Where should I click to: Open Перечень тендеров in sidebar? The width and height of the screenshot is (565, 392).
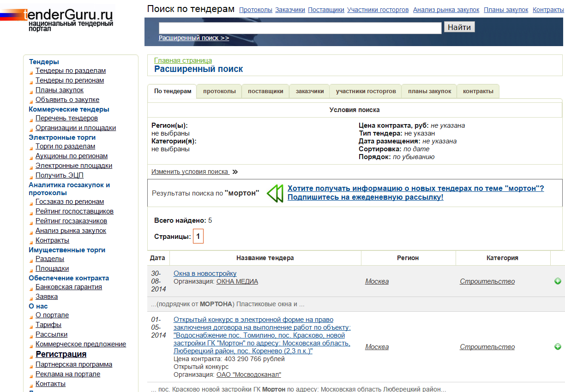point(66,118)
